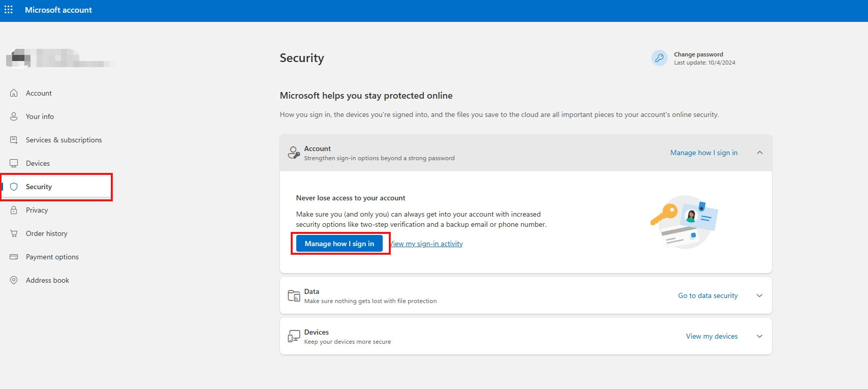Click the Security shield icon
Image resolution: width=868 pixels, height=389 pixels.
14,187
